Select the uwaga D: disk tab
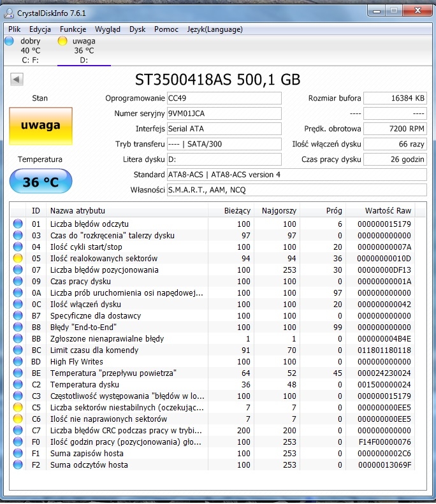Screen dimensions: 436x504 pos(84,50)
